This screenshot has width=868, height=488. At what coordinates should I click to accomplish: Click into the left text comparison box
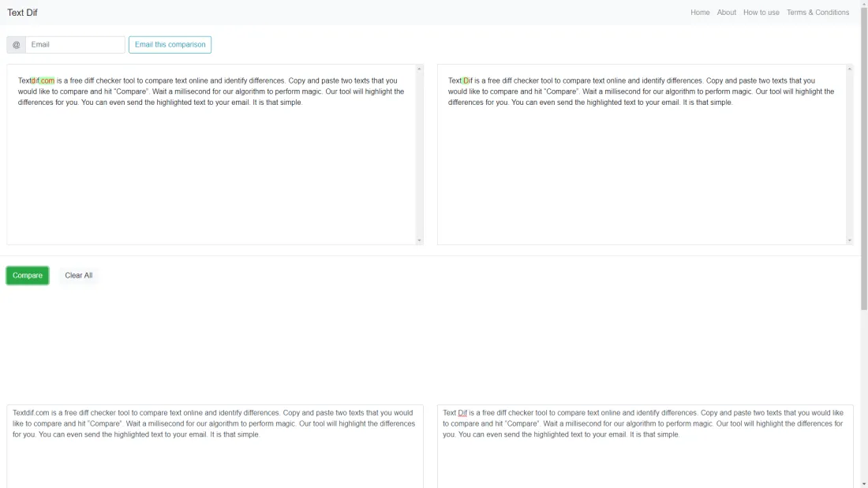coord(213,158)
